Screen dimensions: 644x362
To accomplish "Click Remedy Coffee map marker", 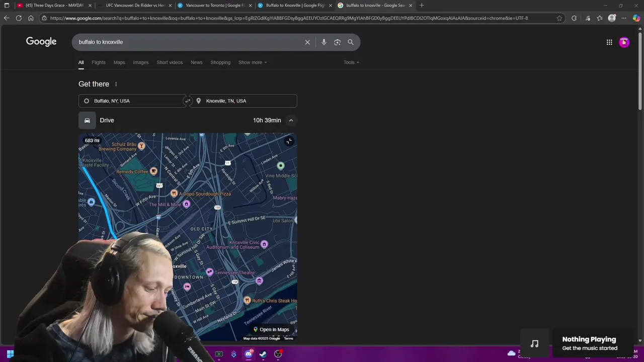I will click(154, 171).
